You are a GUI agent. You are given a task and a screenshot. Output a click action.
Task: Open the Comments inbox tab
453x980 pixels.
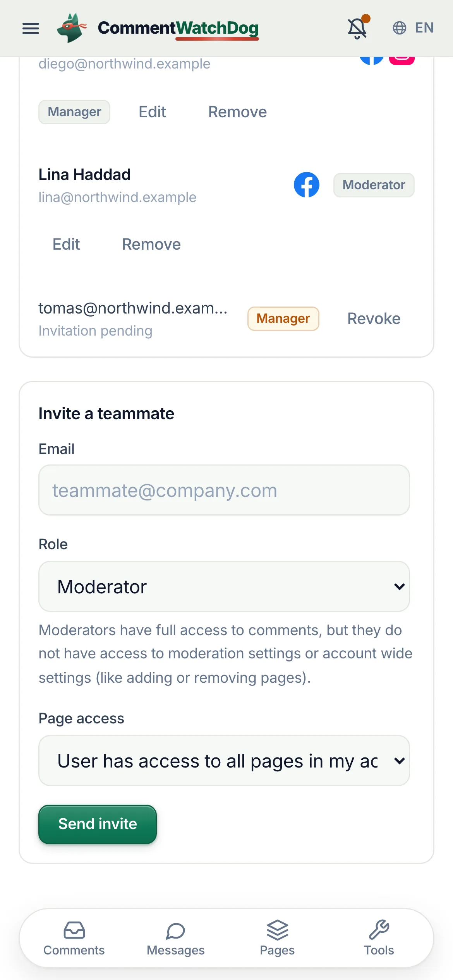(74, 938)
